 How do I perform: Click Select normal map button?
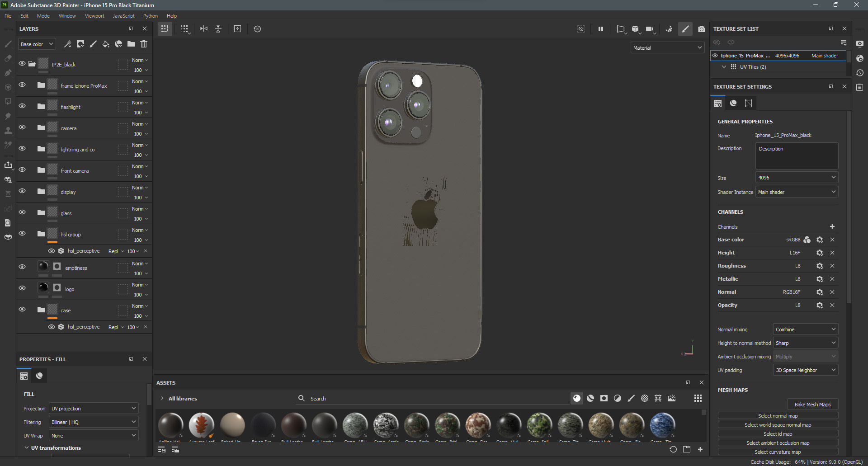point(778,416)
